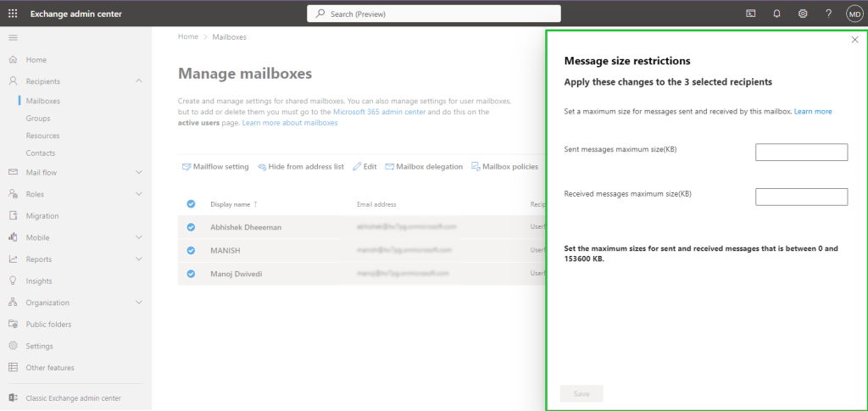
Task: Expand the Roles navigation section
Action: 139,194
